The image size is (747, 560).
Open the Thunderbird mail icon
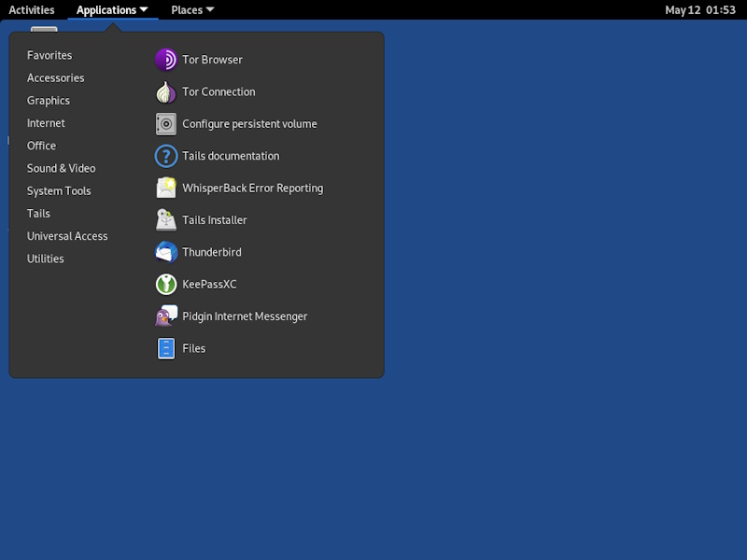click(166, 252)
